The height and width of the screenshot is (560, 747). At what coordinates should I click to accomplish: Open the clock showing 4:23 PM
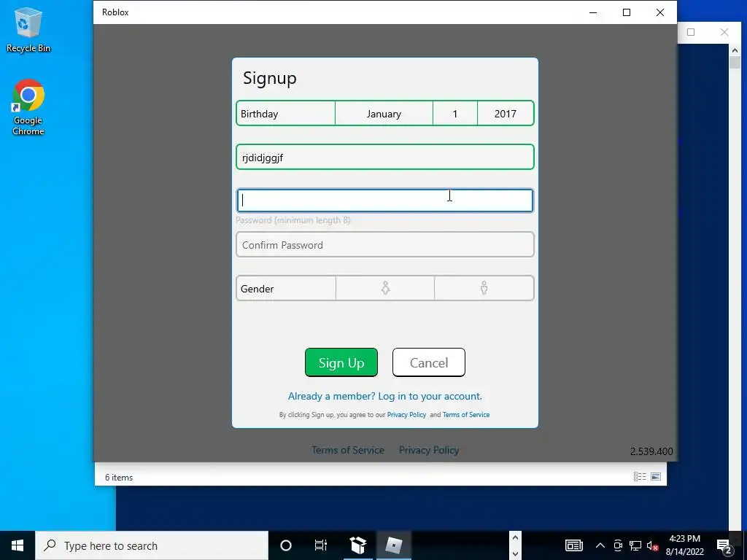pos(684,545)
